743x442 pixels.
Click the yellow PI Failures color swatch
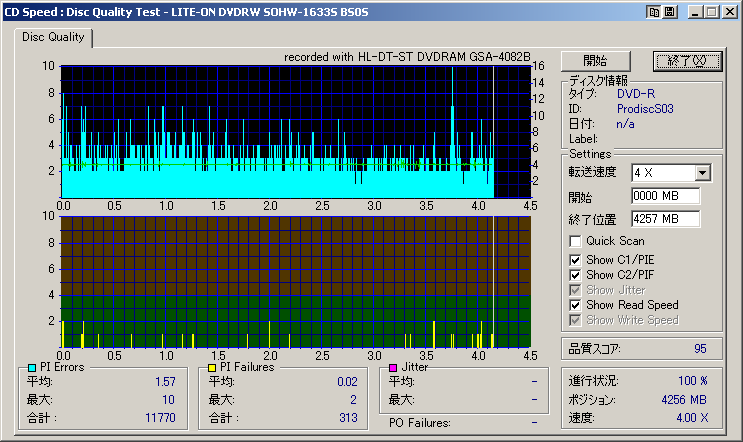point(212,368)
